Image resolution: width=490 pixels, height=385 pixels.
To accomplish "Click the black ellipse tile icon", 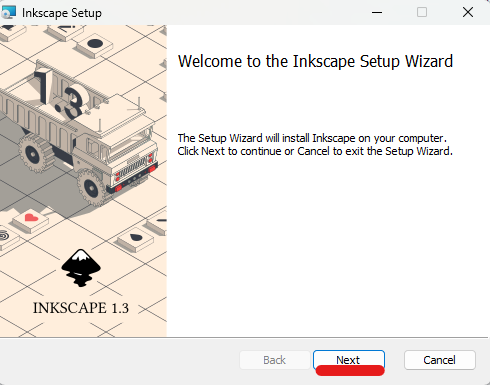I will (95, 43).
